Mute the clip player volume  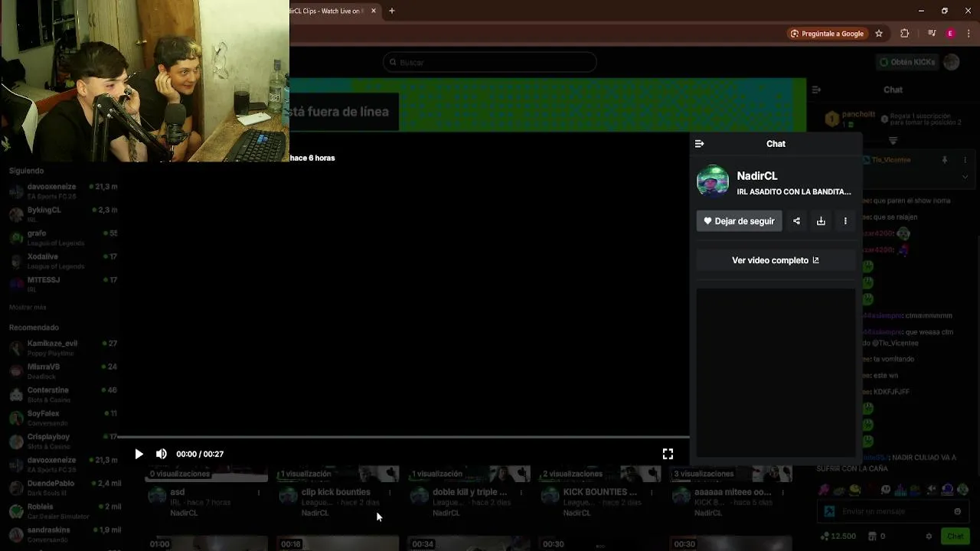pyautogui.click(x=162, y=454)
